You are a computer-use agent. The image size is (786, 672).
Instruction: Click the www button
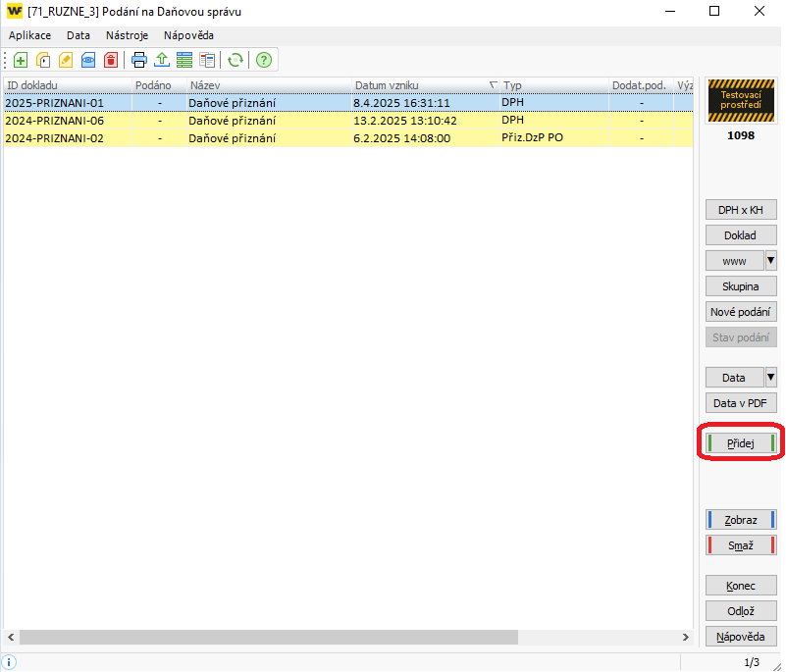[734, 261]
